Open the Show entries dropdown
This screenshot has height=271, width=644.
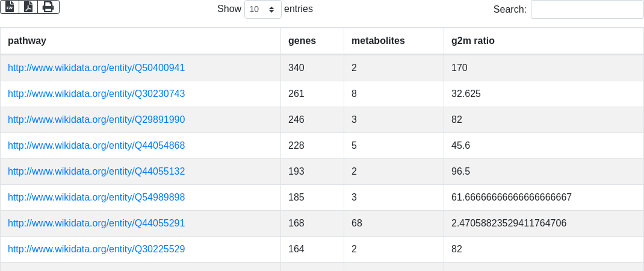(262, 10)
